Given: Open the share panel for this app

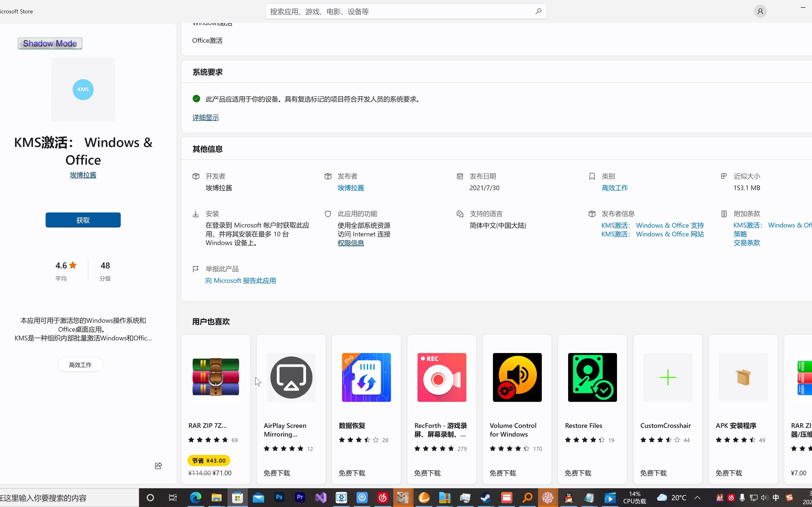Looking at the screenshot, I should tap(158, 465).
